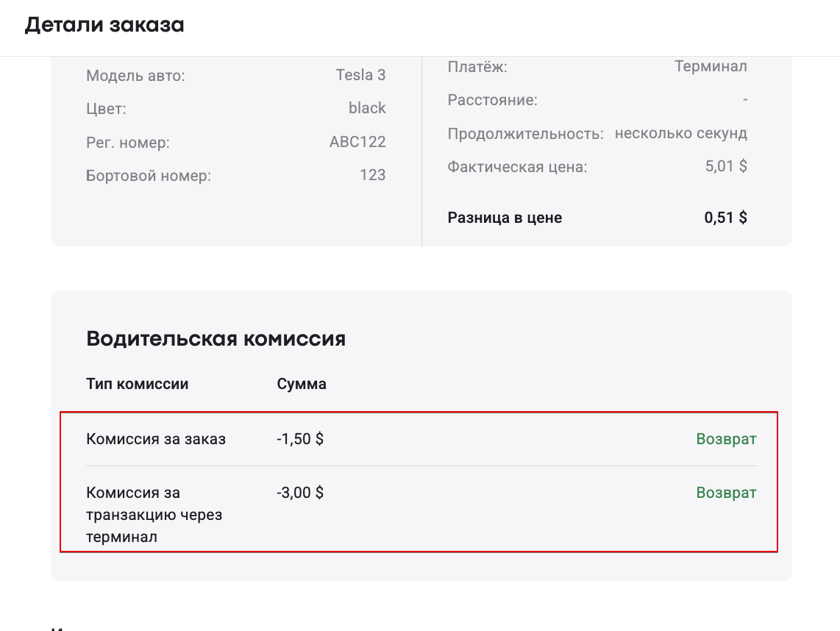Viewport: 840px width, 631px height.
Task: Click the Бортовой номер value 123
Action: point(373,175)
